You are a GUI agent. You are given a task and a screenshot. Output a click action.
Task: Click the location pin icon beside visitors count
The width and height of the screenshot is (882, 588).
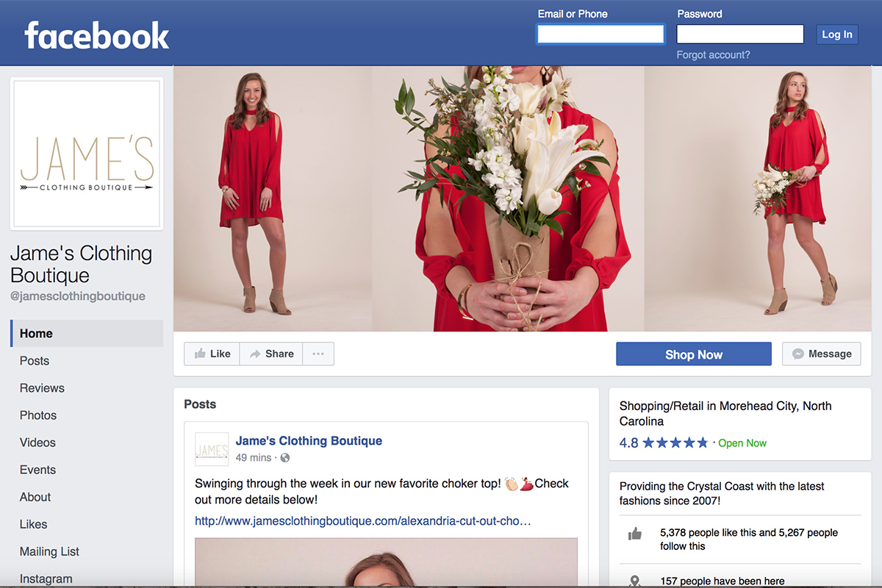[x=635, y=581]
